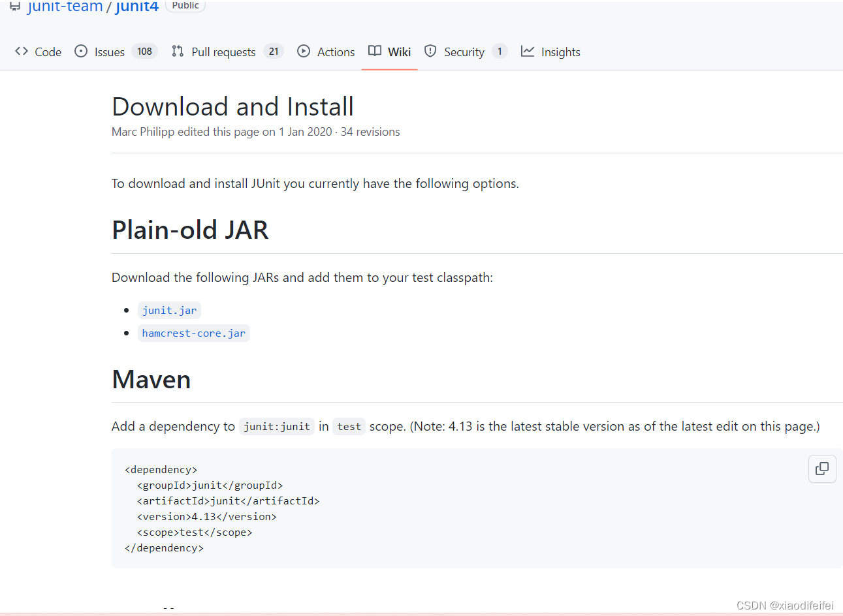Click the Code angle-brackets icon

pyautogui.click(x=22, y=51)
